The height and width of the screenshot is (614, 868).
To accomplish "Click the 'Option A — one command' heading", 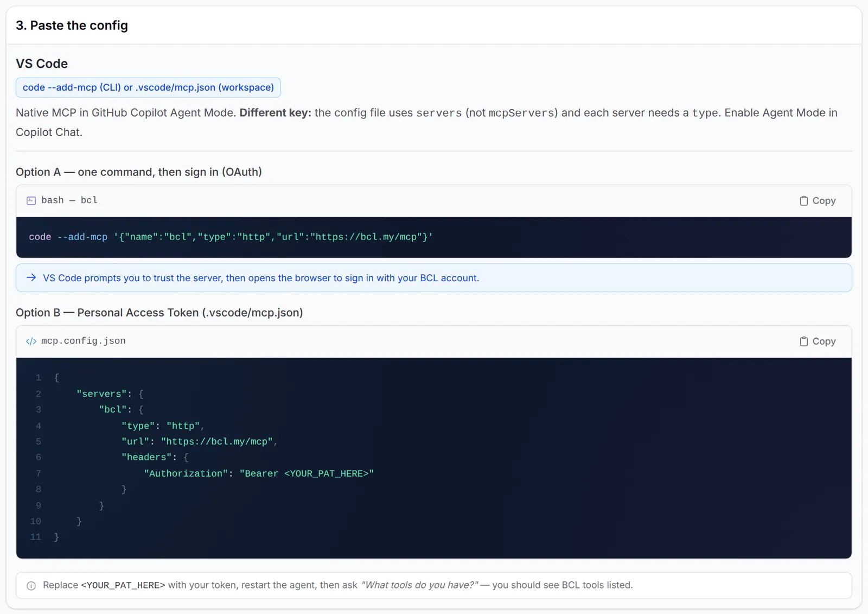I will click(x=139, y=172).
